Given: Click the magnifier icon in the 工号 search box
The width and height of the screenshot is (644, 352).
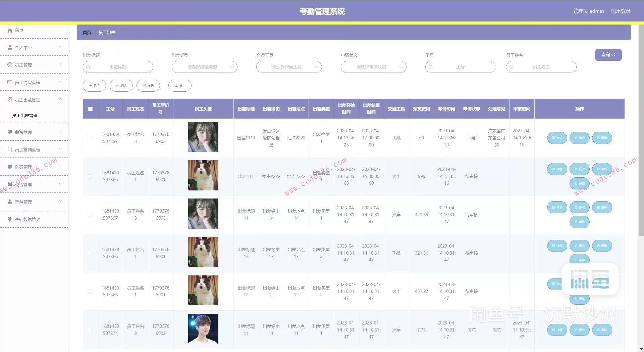Looking at the screenshot, I should pos(431,67).
